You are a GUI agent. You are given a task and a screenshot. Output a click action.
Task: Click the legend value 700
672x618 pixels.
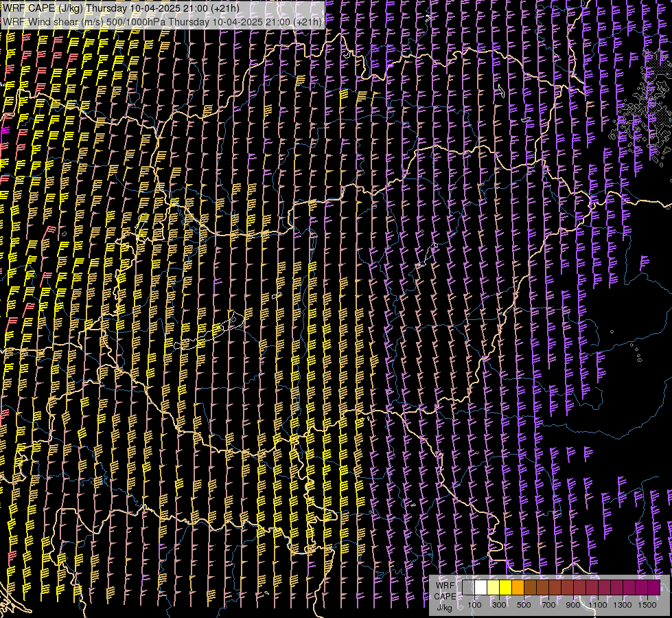click(548, 605)
